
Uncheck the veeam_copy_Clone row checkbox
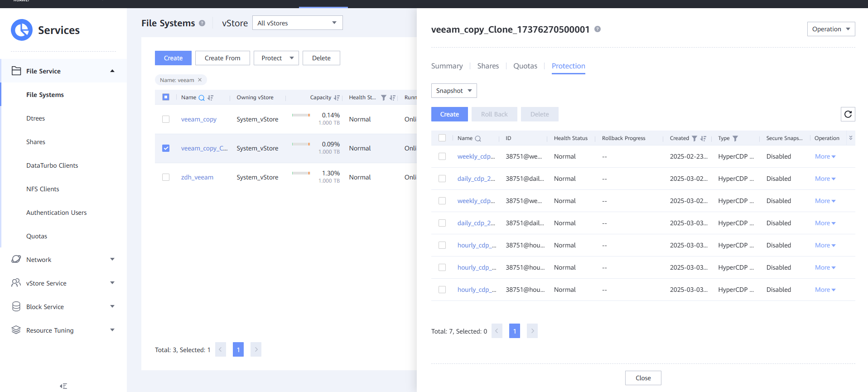click(166, 148)
